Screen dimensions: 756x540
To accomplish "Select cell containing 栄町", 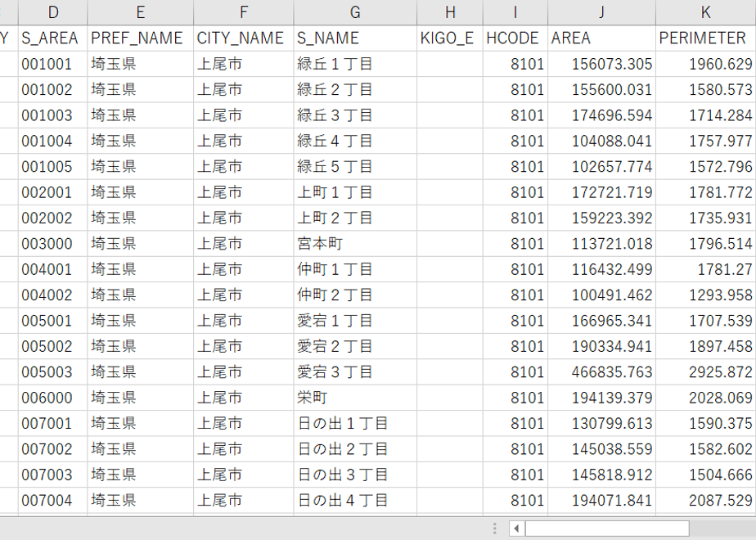I will (355, 398).
